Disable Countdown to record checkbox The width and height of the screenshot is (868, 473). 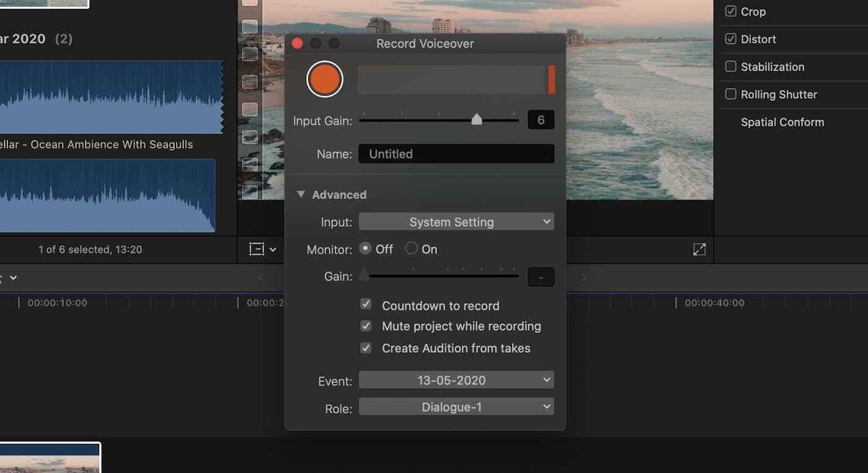click(366, 304)
